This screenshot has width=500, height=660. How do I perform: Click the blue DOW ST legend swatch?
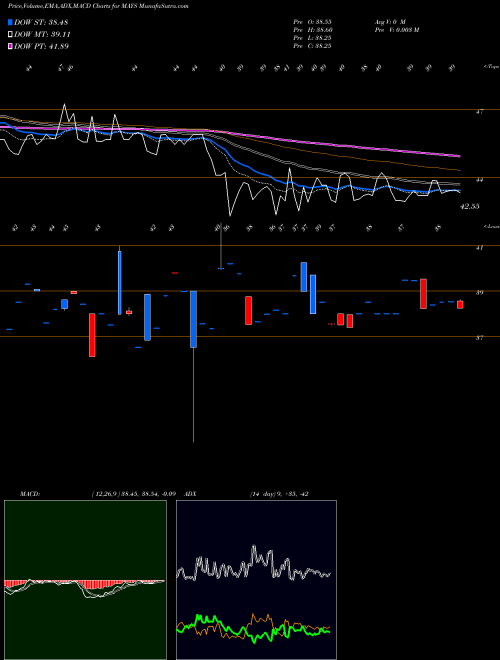(10, 22)
